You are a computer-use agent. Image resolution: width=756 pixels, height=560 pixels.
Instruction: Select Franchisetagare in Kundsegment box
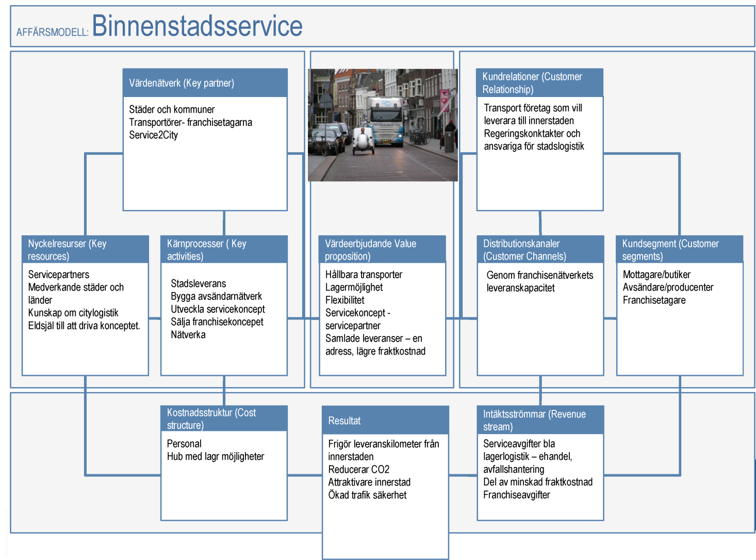pyautogui.click(x=654, y=300)
